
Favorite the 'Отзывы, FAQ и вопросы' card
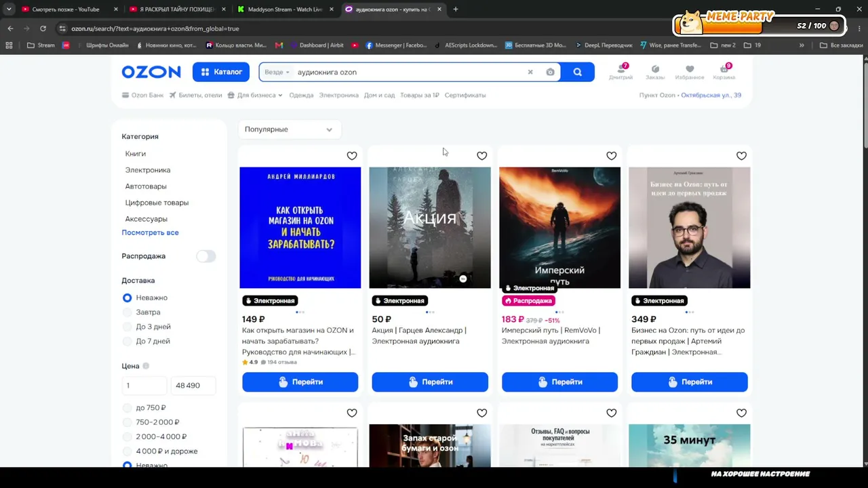click(x=612, y=413)
